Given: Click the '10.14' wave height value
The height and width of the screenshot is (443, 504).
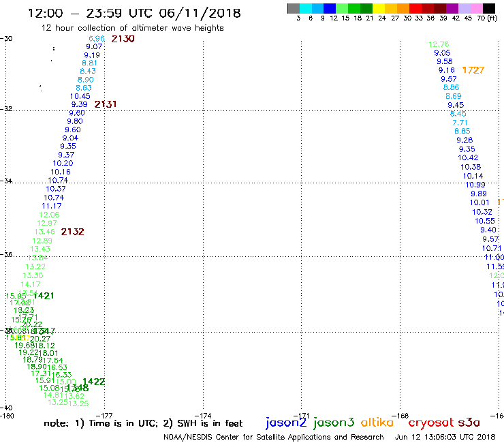Looking at the screenshot, I should point(473,176).
